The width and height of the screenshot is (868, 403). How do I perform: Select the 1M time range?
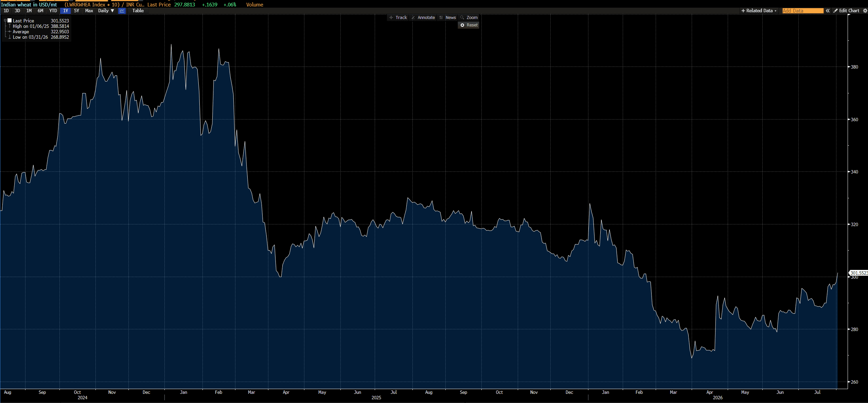29,11
